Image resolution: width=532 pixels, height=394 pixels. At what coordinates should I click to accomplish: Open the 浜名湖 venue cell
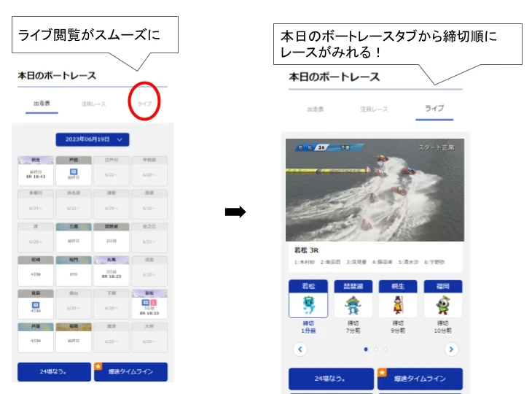[x=74, y=204]
